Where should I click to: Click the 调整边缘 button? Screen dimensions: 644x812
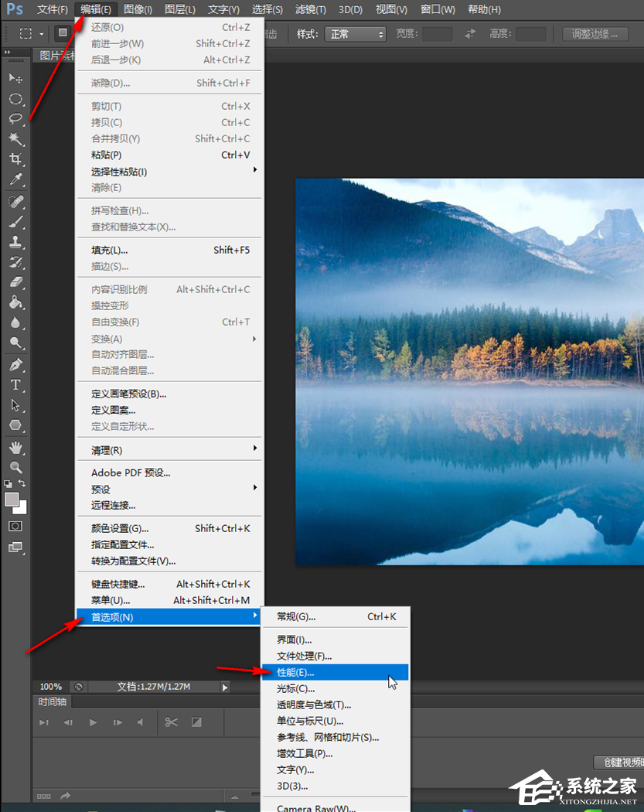tap(595, 34)
